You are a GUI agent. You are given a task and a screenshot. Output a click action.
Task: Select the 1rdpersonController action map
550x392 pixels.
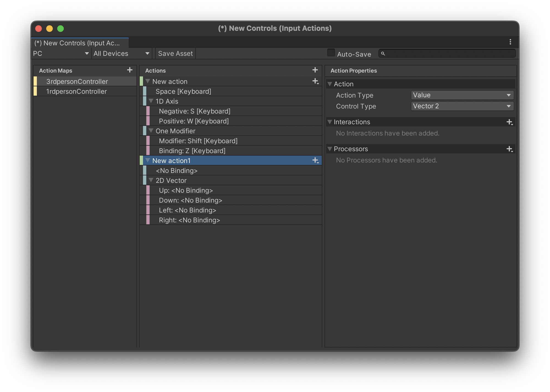(x=76, y=92)
